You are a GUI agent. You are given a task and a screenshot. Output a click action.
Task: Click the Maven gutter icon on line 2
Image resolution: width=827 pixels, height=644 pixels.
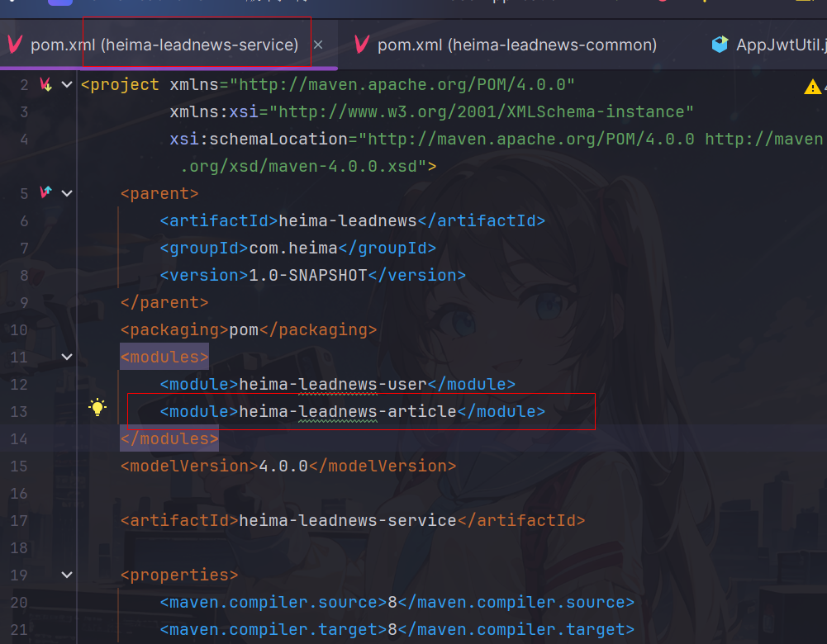[x=46, y=84]
